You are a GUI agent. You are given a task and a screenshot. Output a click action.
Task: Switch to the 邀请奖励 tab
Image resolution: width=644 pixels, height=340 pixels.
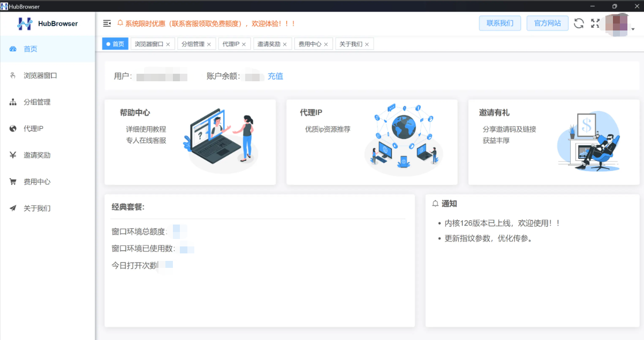tap(272, 44)
